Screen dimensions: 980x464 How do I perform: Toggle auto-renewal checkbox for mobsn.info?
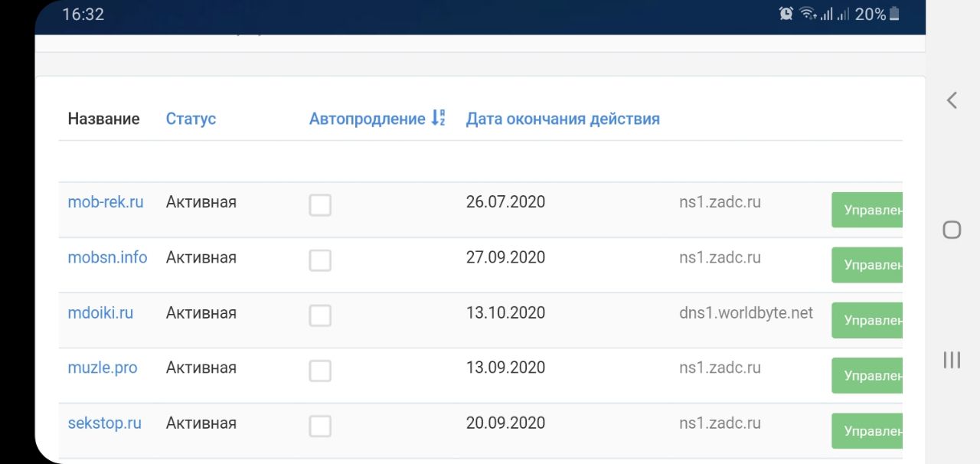pos(320,260)
